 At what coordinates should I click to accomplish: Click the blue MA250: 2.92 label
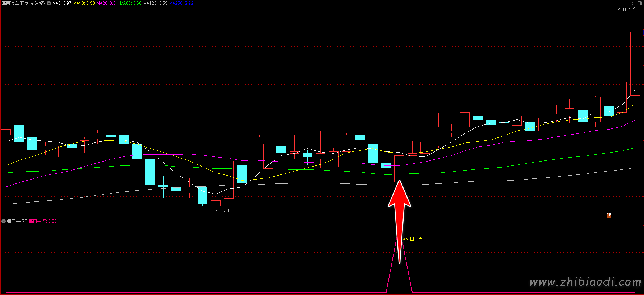pos(181,3)
